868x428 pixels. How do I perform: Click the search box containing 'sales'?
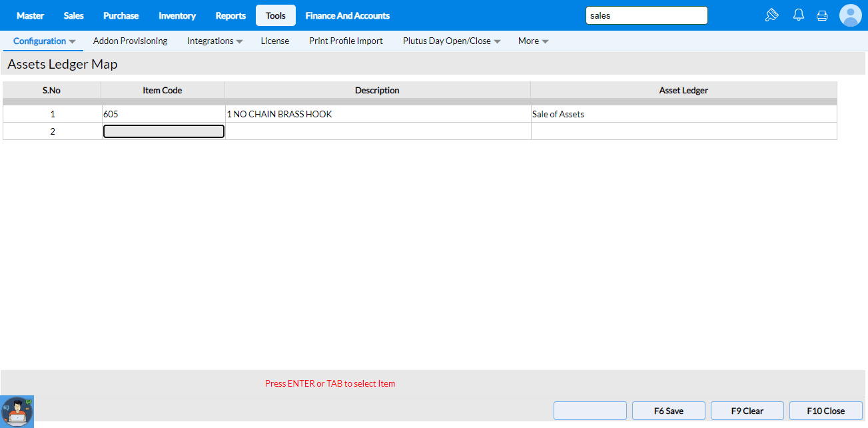click(x=647, y=15)
